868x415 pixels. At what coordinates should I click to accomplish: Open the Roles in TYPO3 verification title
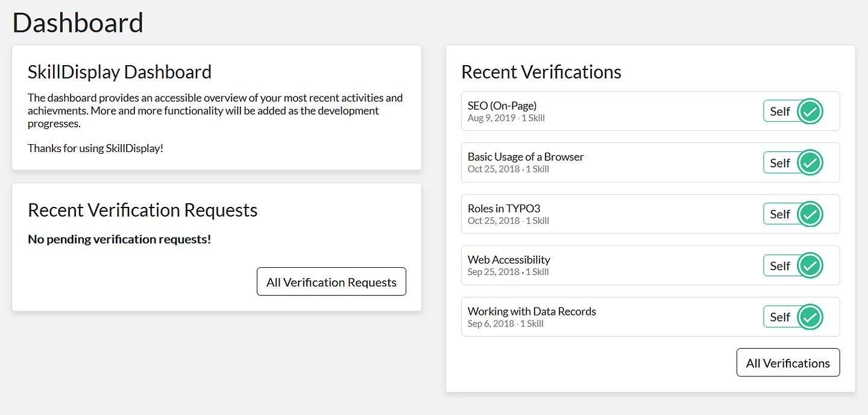tap(503, 209)
